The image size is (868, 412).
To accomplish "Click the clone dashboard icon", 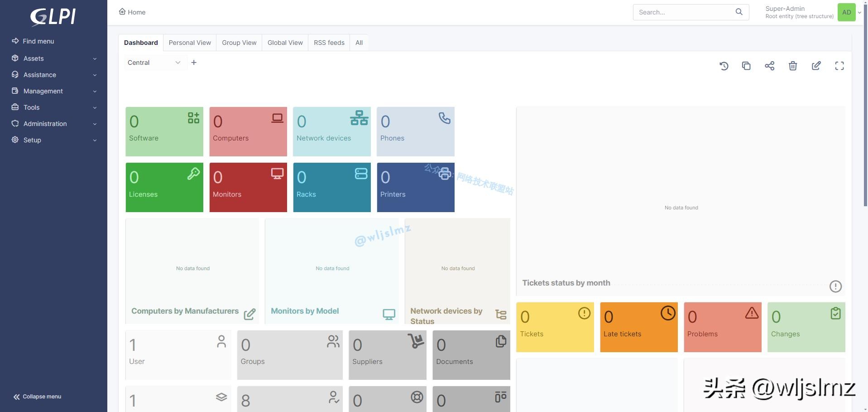I will [746, 66].
